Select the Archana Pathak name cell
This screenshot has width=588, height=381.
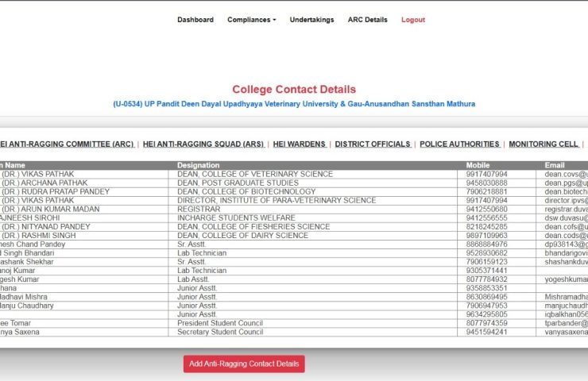coord(84,183)
